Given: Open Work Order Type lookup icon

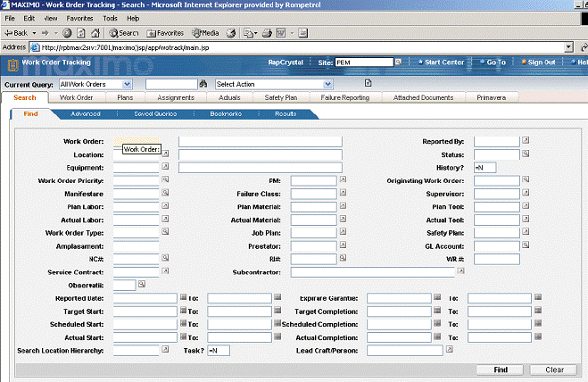Looking at the screenshot, I should (165, 231).
